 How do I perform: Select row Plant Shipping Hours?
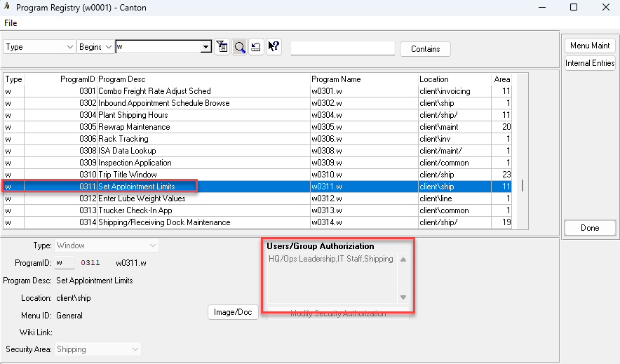coord(257,115)
